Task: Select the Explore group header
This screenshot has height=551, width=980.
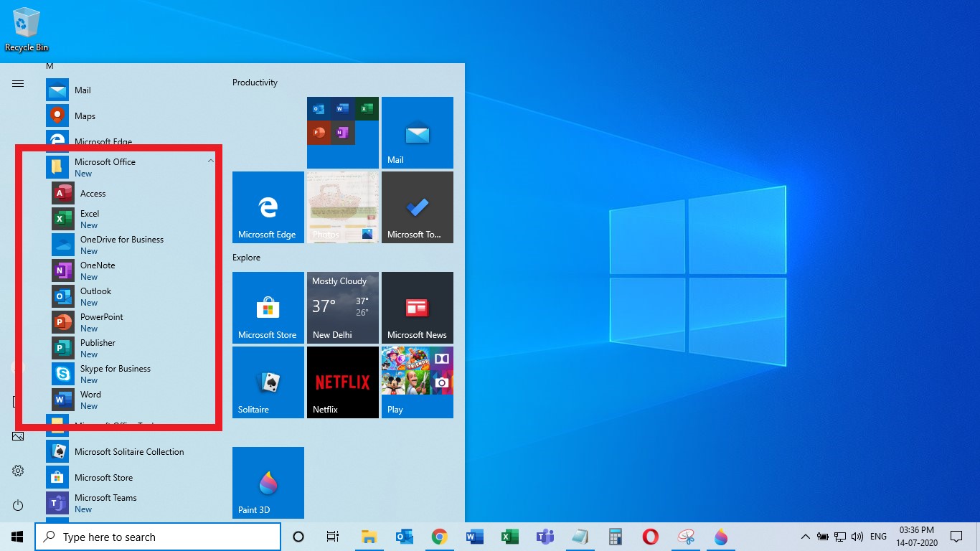Action: pos(246,258)
